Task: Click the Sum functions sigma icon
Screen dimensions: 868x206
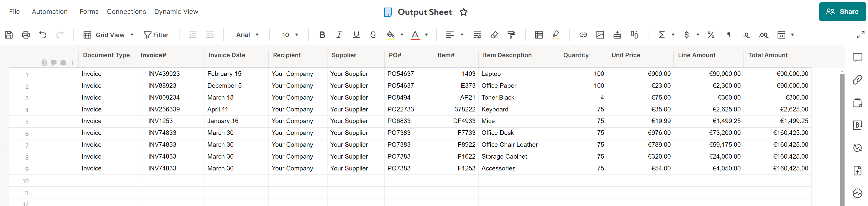Action: point(662,35)
